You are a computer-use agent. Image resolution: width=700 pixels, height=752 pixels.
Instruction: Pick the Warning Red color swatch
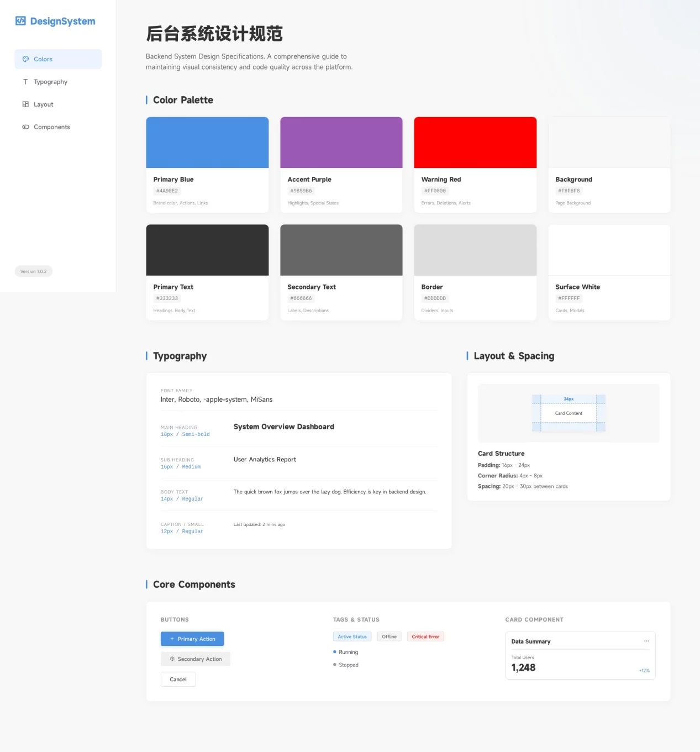(475, 143)
